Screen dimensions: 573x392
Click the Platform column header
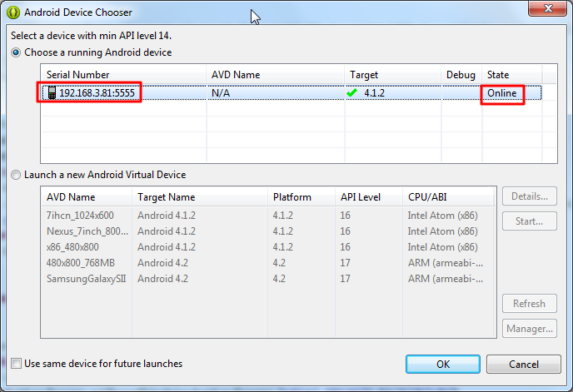coord(301,197)
